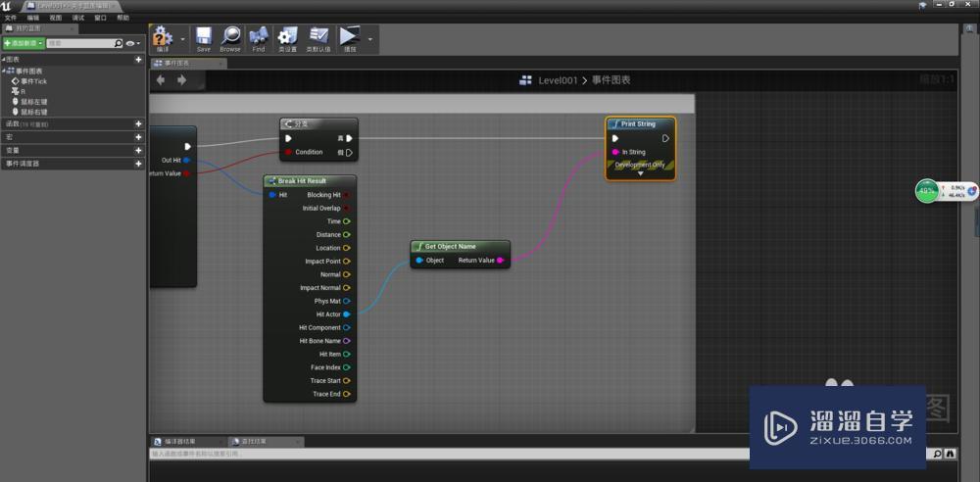Click the Hit Component output pin
Viewport: 980px width, 482px height.
[x=346, y=327]
